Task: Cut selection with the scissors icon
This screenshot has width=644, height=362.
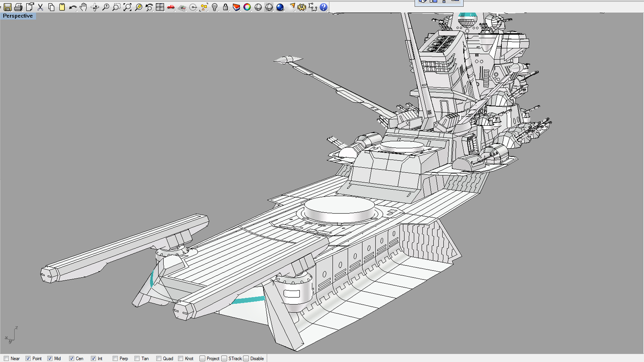Action: tap(41, 7)
